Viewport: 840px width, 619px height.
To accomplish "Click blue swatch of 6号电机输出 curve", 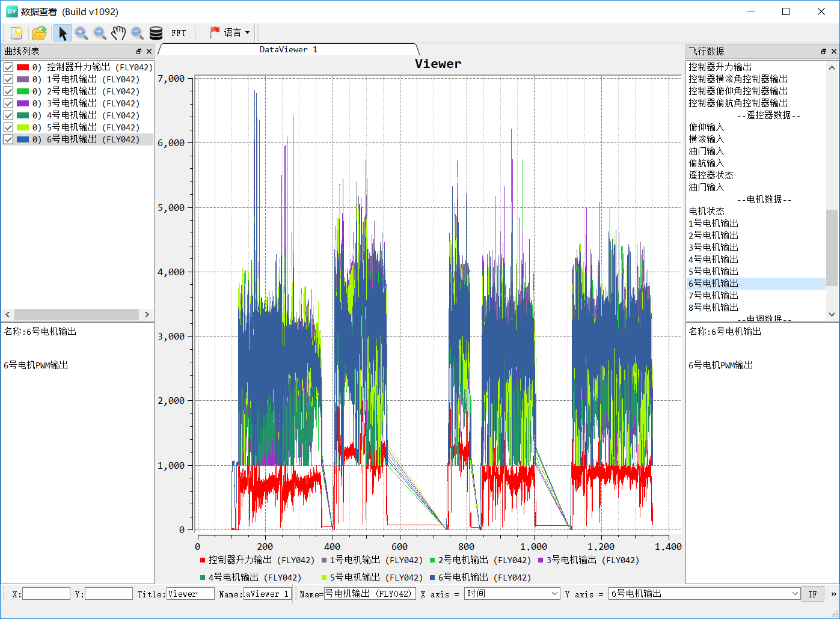I will [23, 139].
